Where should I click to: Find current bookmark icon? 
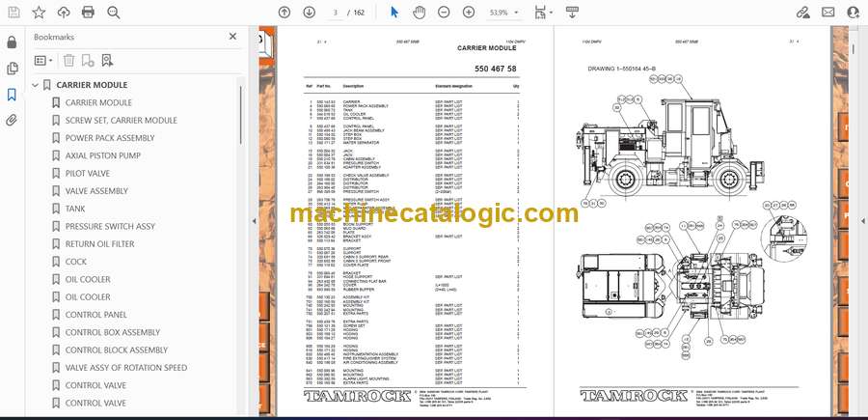pos(107,61)
